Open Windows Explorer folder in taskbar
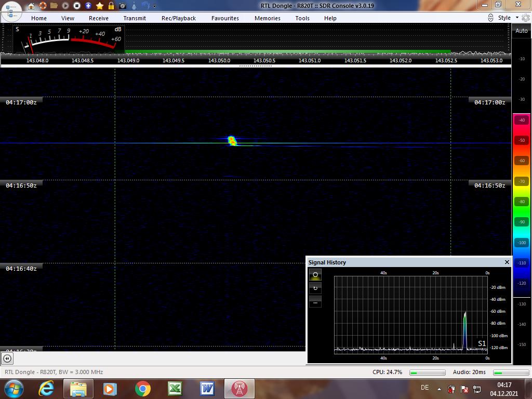This screenshot has height=399, width=532. [78, 389]
